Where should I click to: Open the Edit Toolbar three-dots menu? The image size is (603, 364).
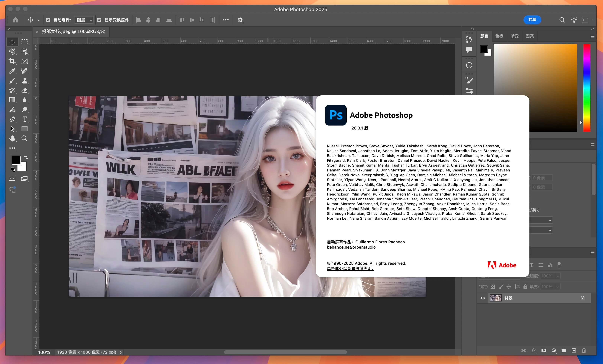click(12, 148)
